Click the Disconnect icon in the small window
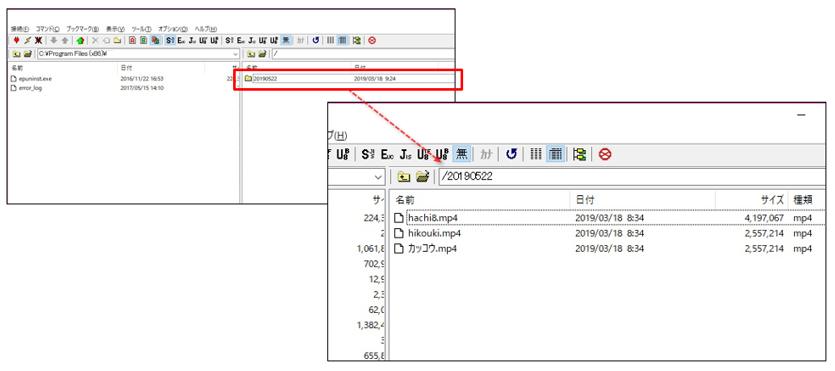 pyautogui.click(x=38, y=40)
